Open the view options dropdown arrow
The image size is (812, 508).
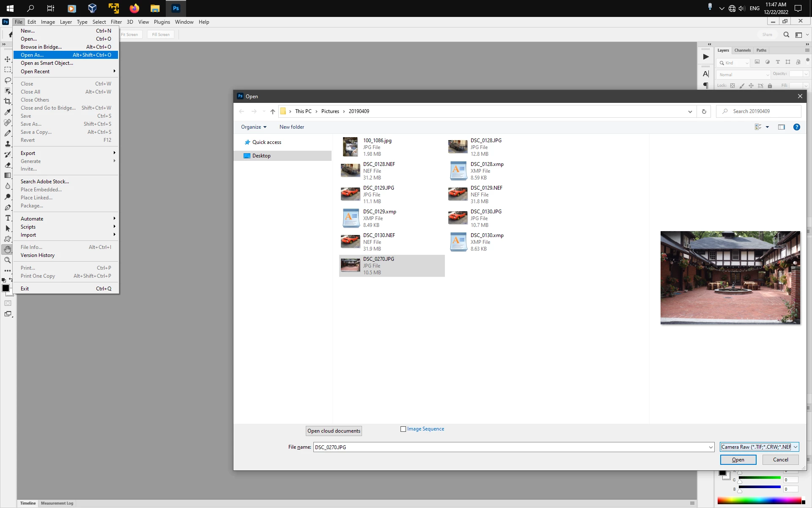(767, 127)
